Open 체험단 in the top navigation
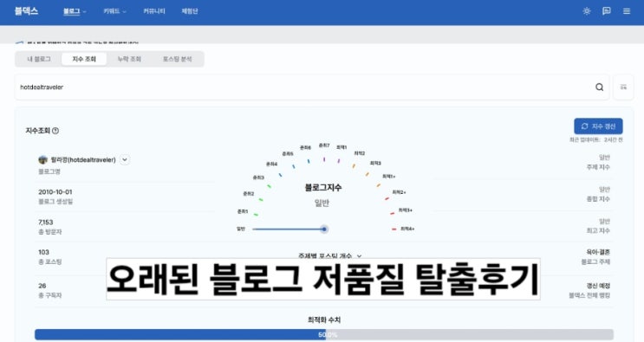The width and height of the screenshot is (644, 342). click(190, 11)
